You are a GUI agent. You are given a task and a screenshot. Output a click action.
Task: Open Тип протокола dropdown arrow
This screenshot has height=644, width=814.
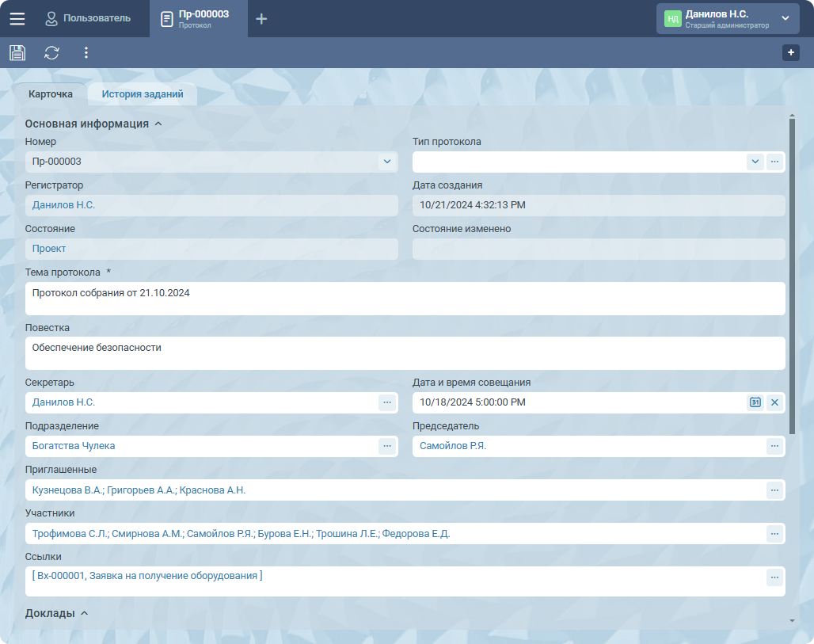point(755,162)
